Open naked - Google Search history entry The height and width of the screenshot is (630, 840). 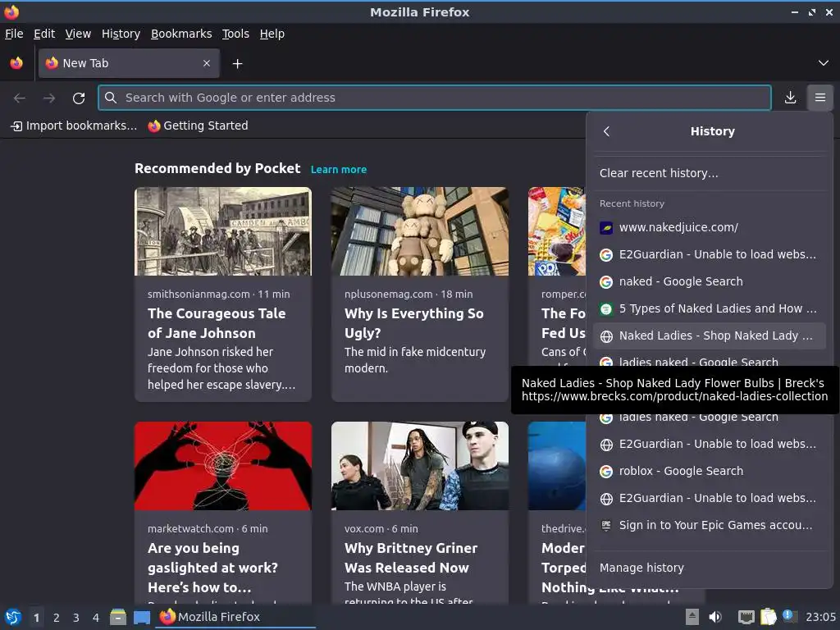pyautogui.click(x=710, y=281)
